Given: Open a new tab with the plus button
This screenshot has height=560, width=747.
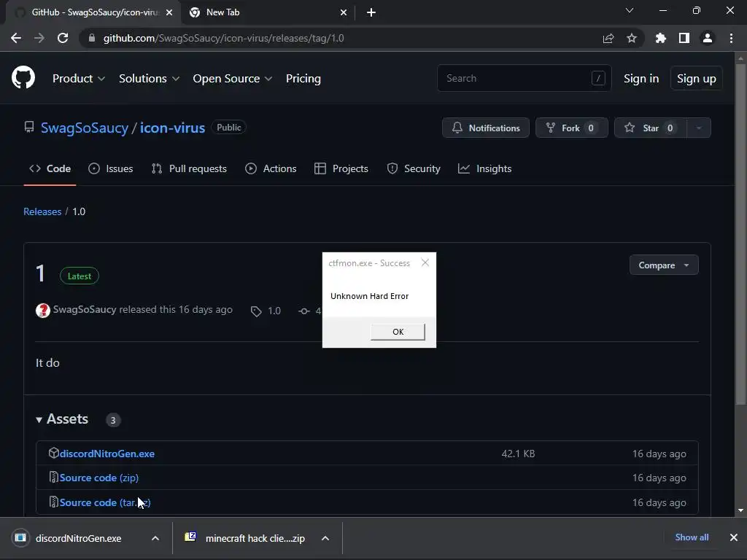Looking at the screenshot, I should pos(371,12).
